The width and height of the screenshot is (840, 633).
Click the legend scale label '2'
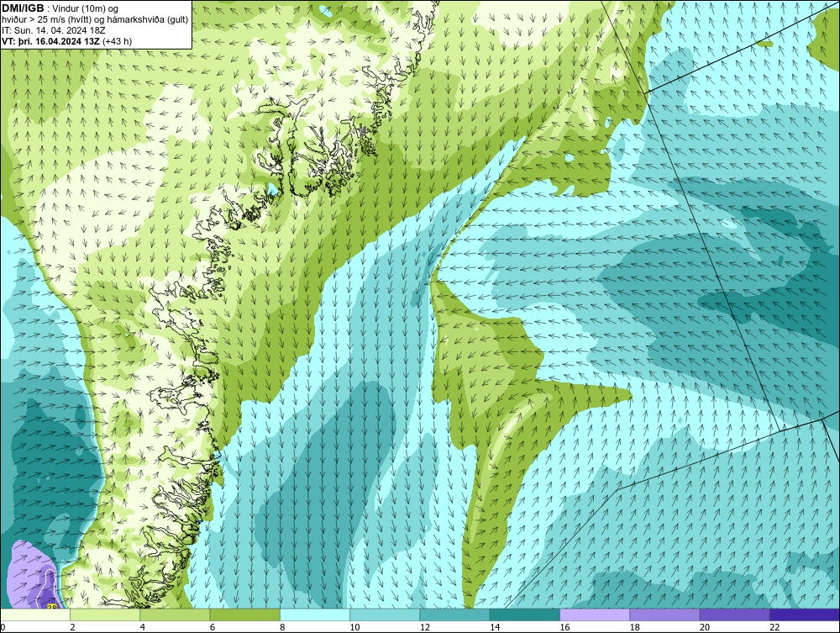(x=72, y=628)
